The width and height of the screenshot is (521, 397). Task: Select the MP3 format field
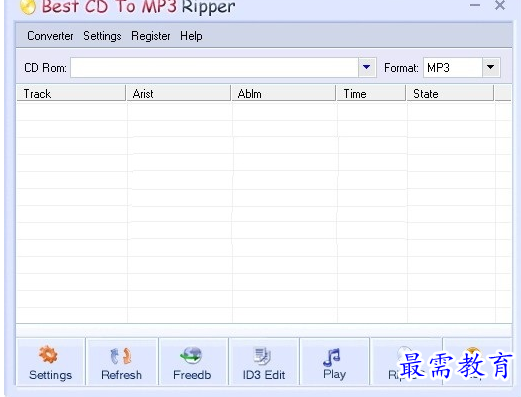click(453, 68)
